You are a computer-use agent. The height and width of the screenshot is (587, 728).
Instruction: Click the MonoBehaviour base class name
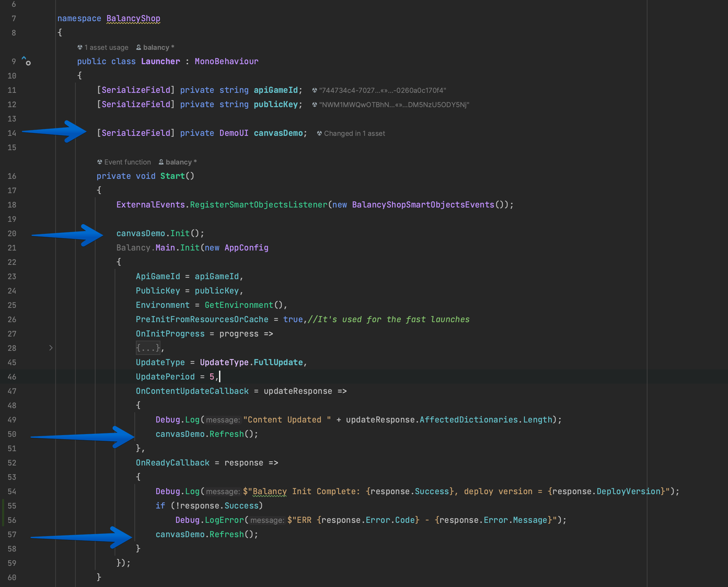tap(227, 61)
